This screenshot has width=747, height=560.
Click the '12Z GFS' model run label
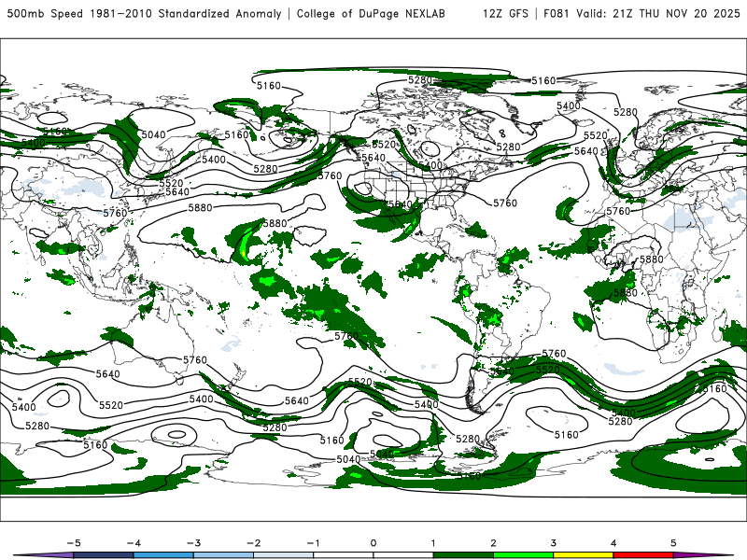pos(505,13)
